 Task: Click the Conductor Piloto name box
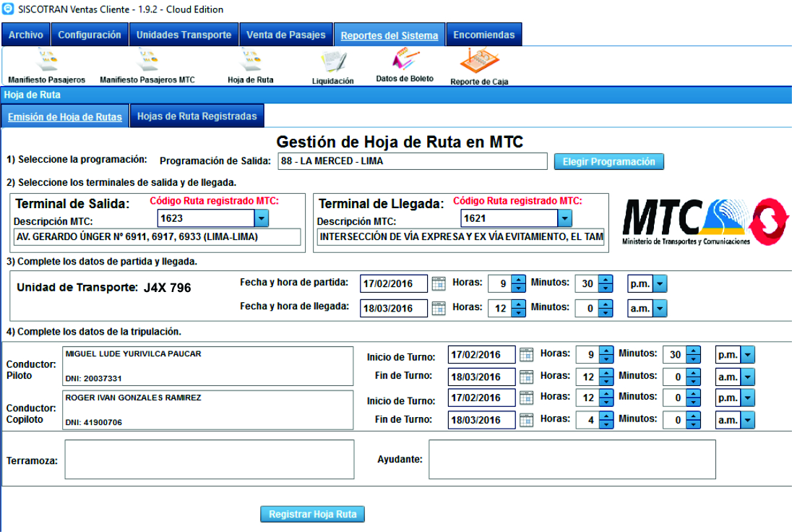pyautogui.click(x=207, y=366)
